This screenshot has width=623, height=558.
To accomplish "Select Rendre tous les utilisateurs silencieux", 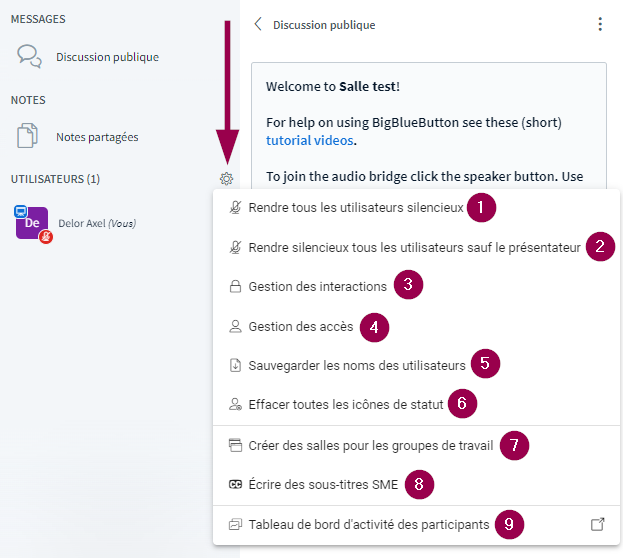I will coord(355,208).
